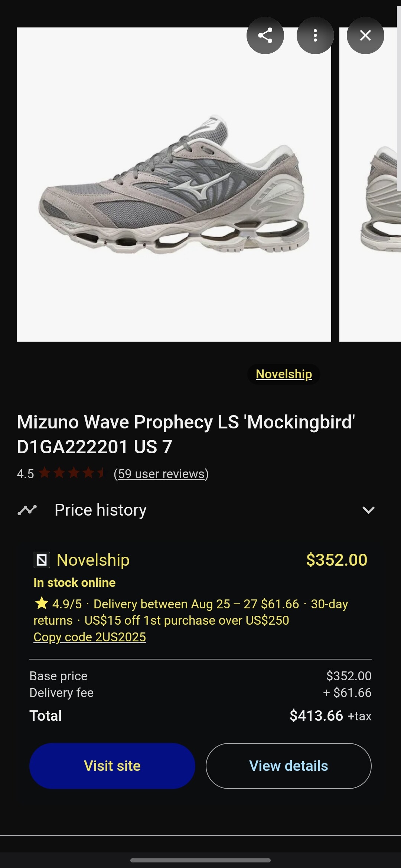
Task: Select the main side-view shoe photo
Action: tap(174, 184)
